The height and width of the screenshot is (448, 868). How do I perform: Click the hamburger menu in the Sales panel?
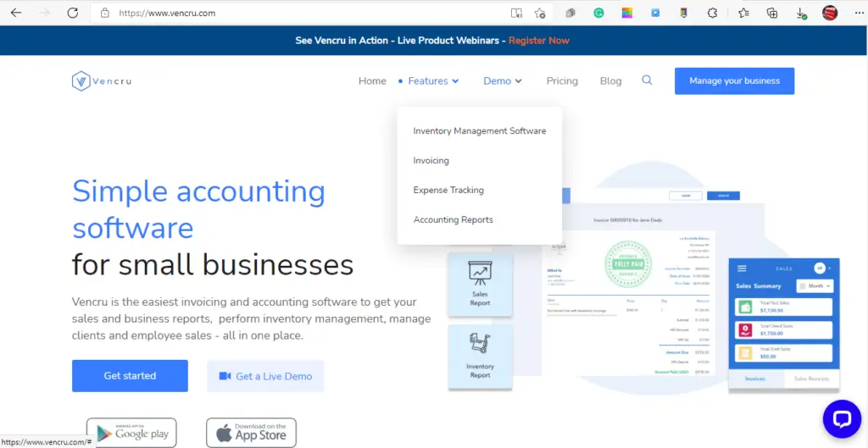pyautogui.click(x=742, y=268)
